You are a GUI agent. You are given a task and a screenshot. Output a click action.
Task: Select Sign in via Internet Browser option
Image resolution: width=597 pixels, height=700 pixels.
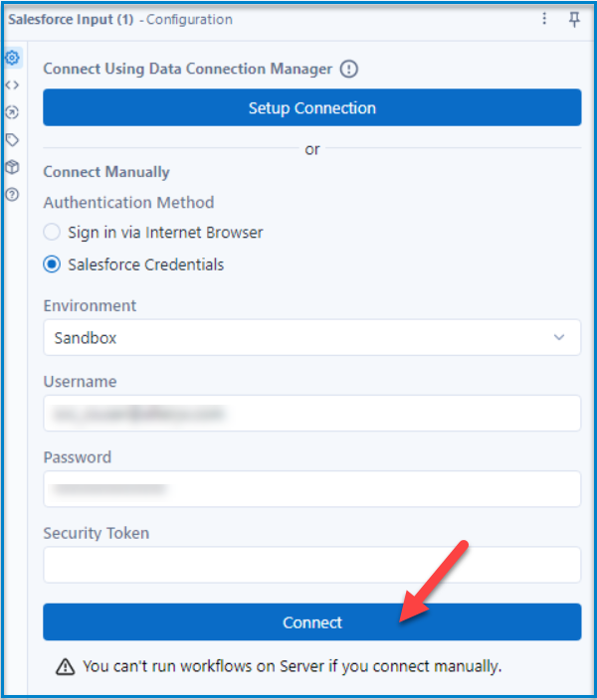(52, 232)
